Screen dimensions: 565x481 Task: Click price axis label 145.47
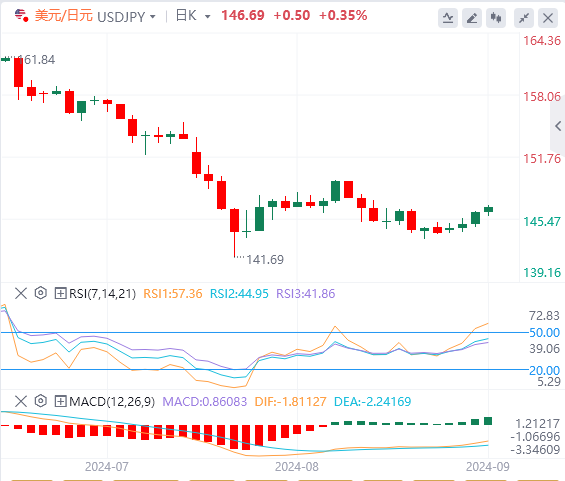point(542,222)
